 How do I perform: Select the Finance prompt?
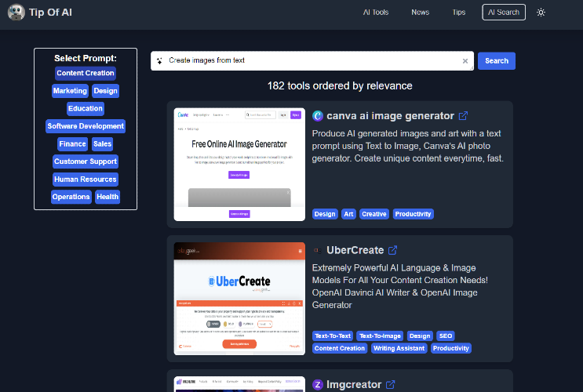[x=72, y=144]
